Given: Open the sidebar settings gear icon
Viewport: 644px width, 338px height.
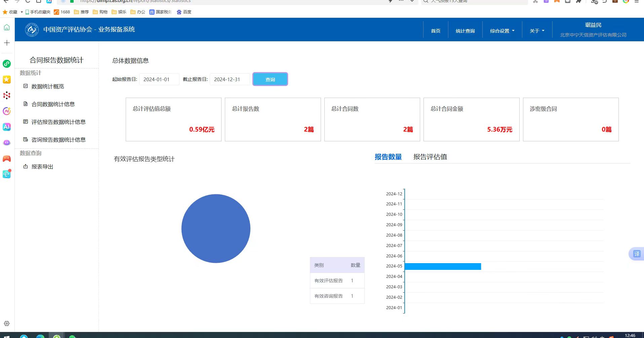Looking at the screenshot, I should coord(7,324).
